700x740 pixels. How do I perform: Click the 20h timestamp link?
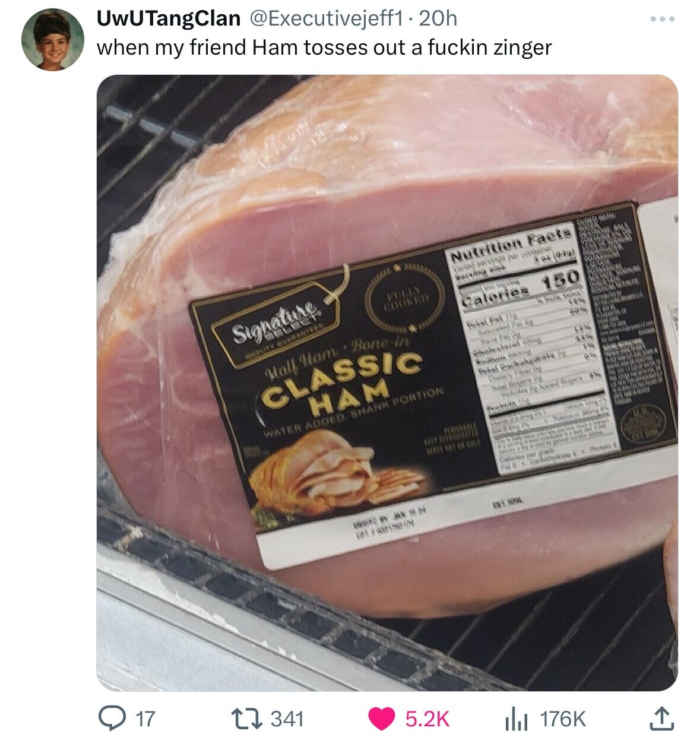point(438,19)
